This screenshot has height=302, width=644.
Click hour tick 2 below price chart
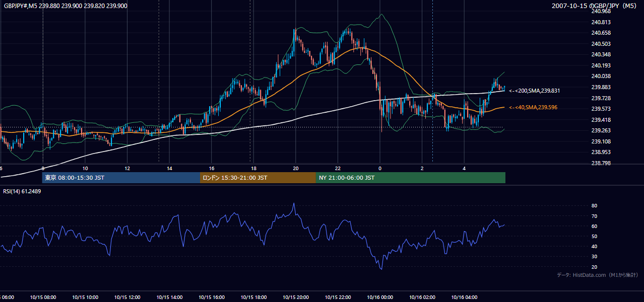point(422,169)
